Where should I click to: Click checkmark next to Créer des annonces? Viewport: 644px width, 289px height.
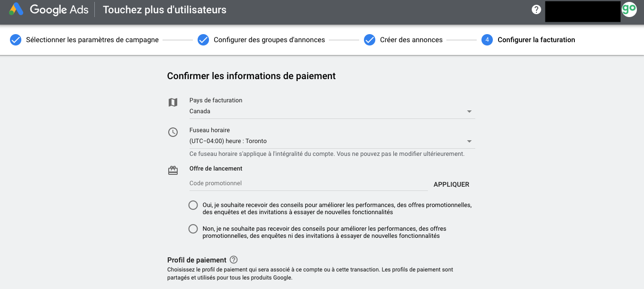pos(370,40)
